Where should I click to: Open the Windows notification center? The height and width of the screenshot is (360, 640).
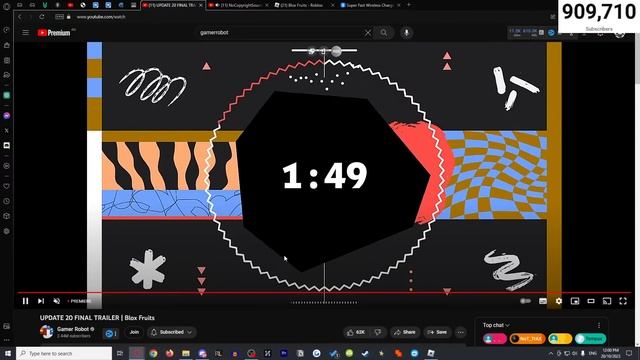[x=629, y=353]
